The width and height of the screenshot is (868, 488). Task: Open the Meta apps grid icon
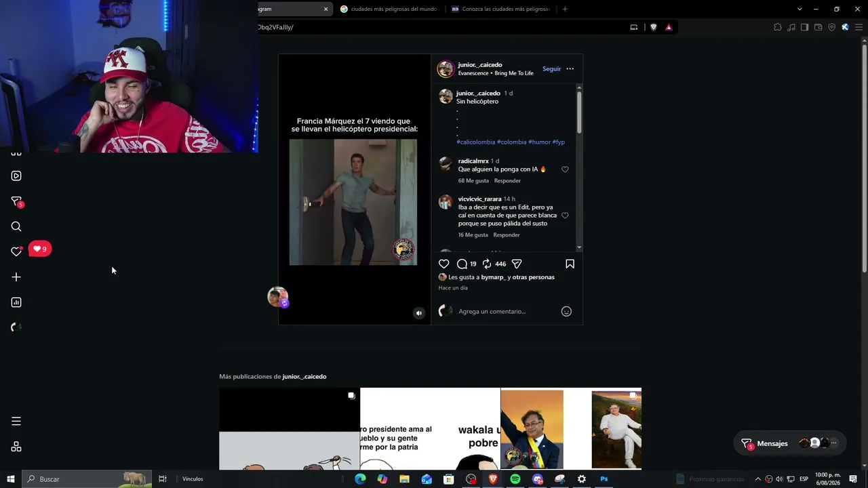point(16,447)
